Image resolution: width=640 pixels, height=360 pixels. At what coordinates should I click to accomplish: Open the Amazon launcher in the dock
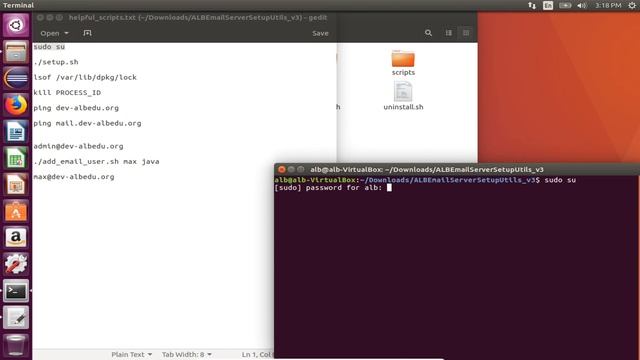pos(16,238)
